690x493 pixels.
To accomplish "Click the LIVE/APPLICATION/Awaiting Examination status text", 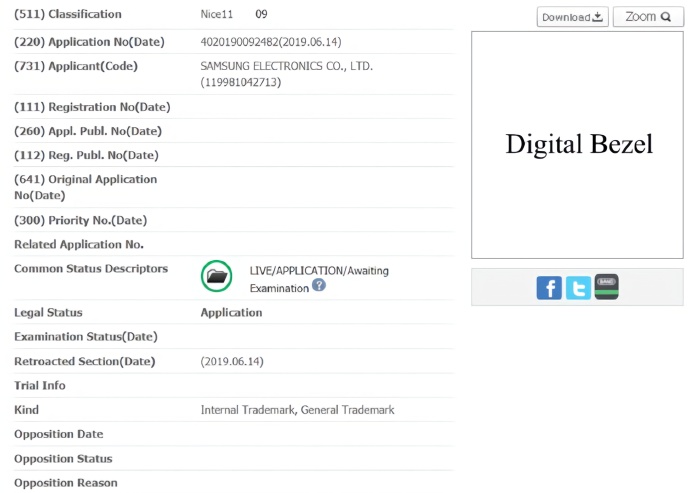I will click(319, 271).
